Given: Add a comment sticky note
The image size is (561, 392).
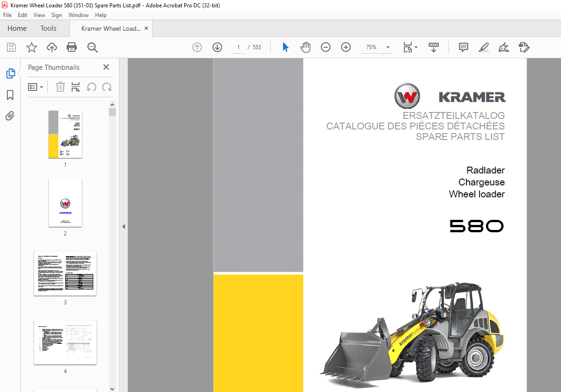Looking at the screenshot, I should coord(464,47).
